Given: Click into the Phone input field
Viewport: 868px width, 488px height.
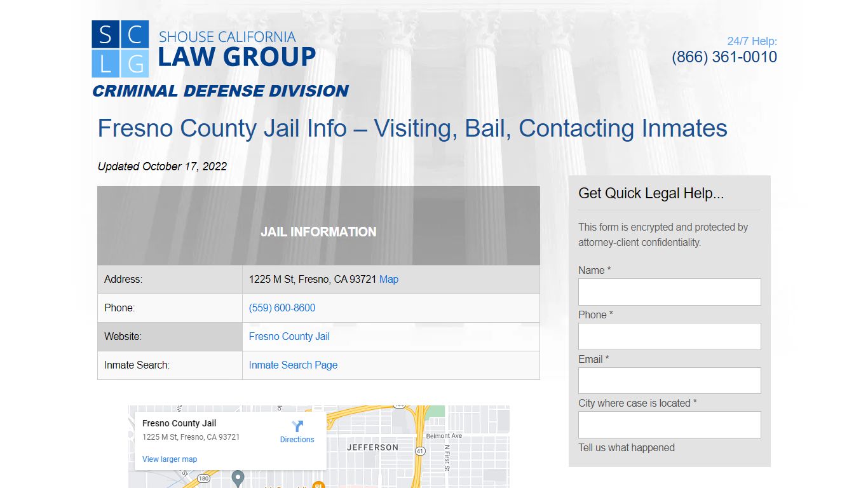Looking at the screenshot, I should point(669,336).
